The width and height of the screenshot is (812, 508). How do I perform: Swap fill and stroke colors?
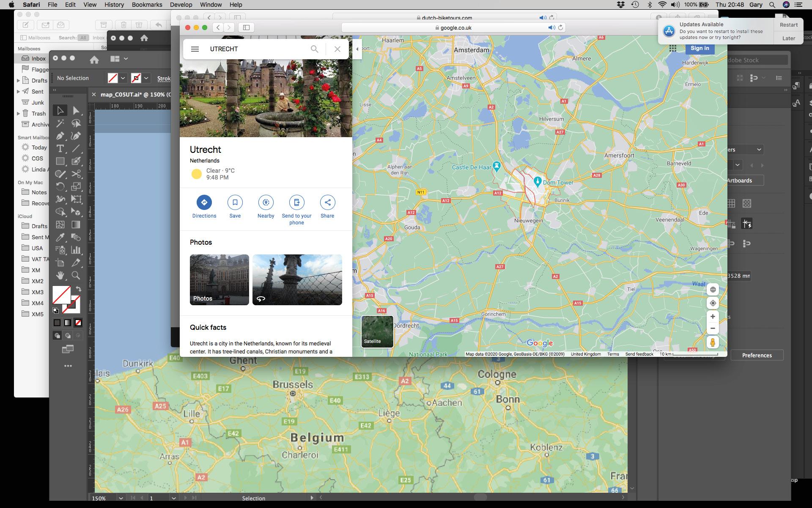click(x=78, y=289)
